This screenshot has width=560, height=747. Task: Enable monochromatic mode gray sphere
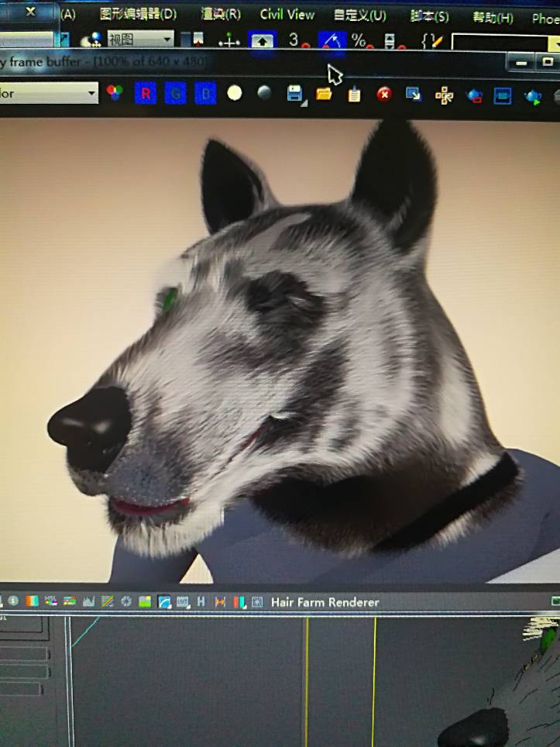pos(264,92)
